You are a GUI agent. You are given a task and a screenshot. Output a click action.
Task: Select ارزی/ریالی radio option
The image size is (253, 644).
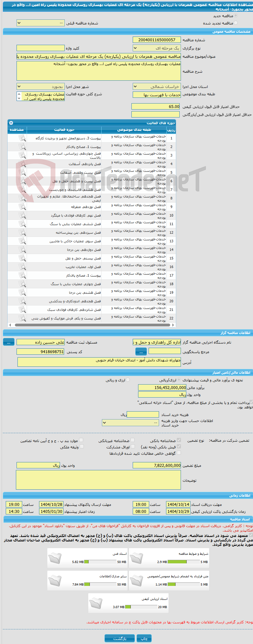179,380
